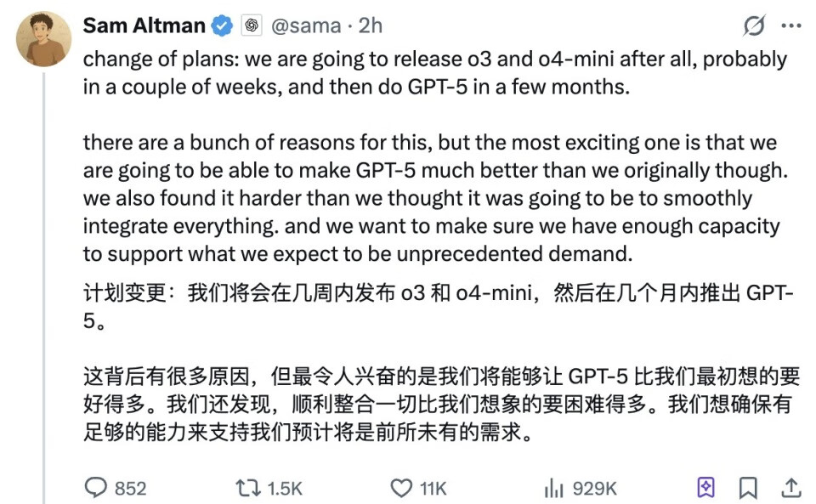Click the OpenAI affiliation badge
This screenshot has height=504, width=816.
251,26
